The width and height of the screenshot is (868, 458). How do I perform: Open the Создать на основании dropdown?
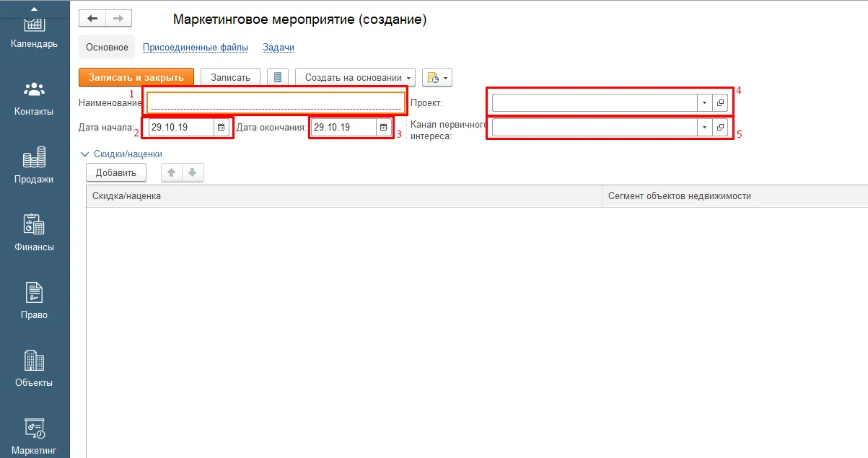pos(355,78)
